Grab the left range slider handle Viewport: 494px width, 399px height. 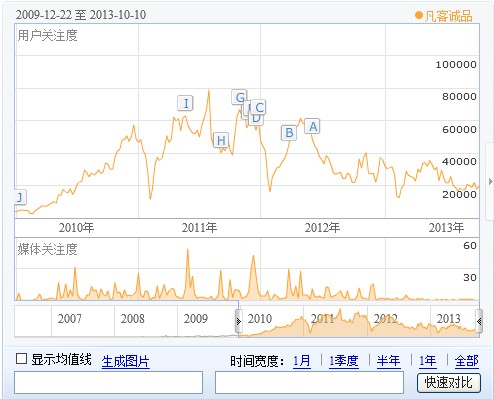click(239, 321)
